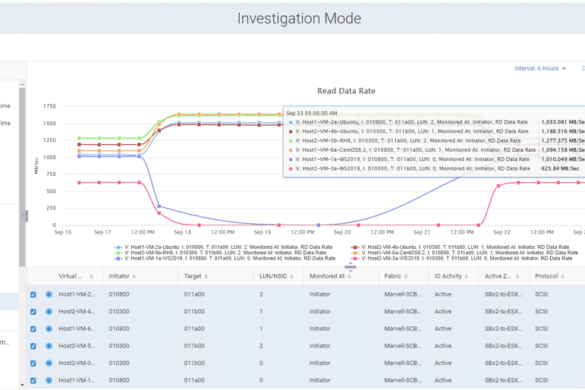Toggle Host1-VM-2a-Ubuntu series in chart legend
The height and width of the screenshot is (390, 585).
tap(223, 247)
